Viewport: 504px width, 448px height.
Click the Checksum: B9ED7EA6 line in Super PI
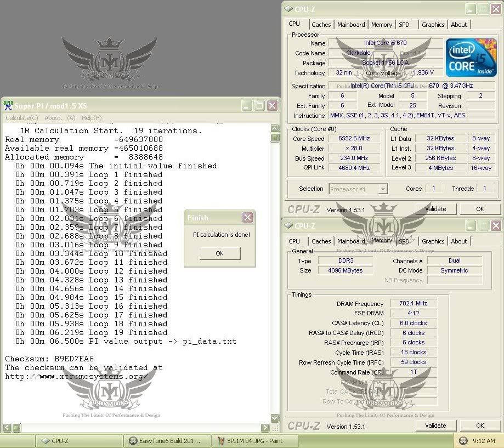(x=49, y=359)
